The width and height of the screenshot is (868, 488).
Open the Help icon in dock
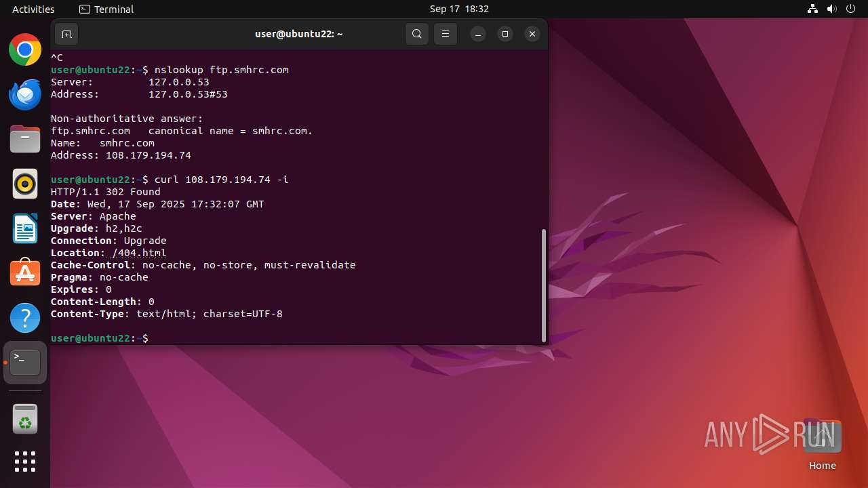pos(25,318)
